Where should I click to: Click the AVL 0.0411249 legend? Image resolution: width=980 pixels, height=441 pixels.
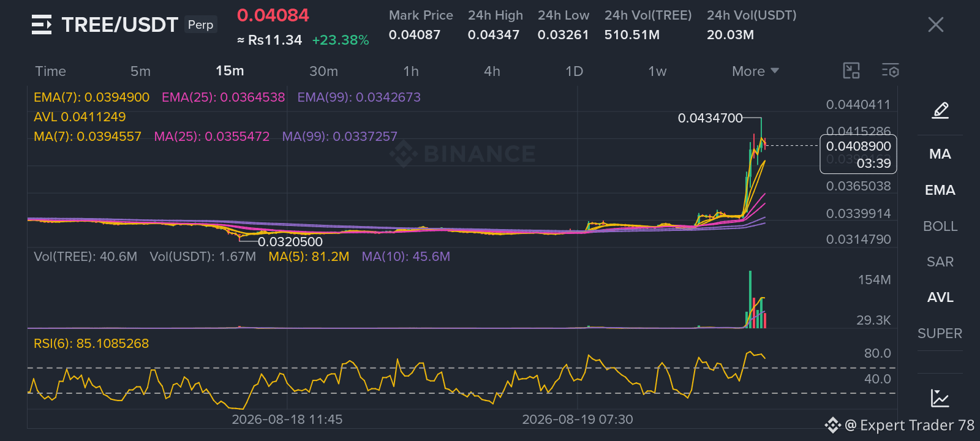click(x=80, y=117)
